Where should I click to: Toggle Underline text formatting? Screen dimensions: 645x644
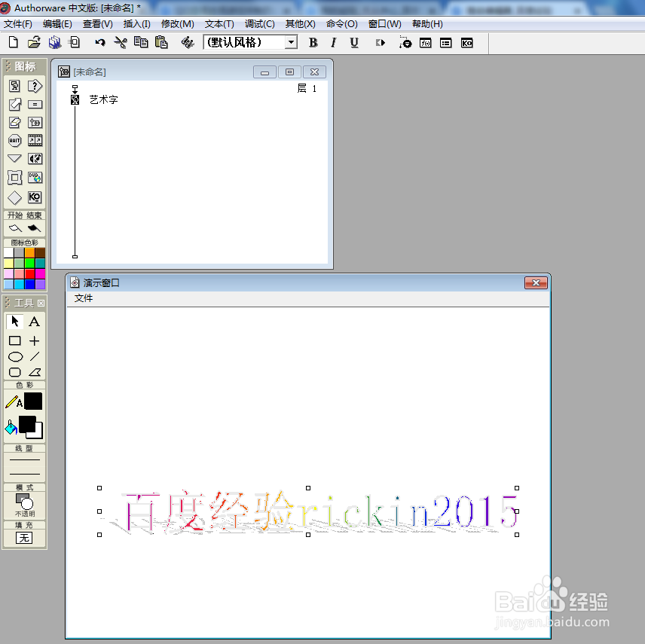pyautogui.click(x=353, y=42)
